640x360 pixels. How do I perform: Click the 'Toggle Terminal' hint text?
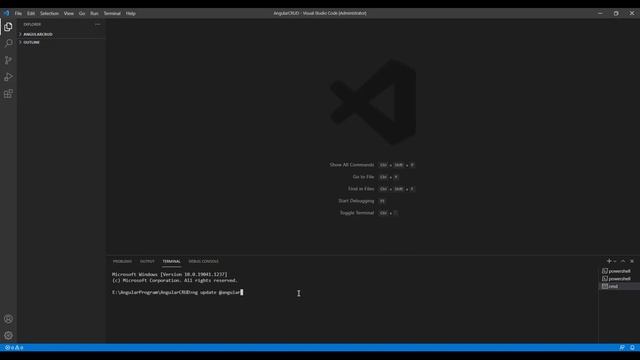(357, 213)
